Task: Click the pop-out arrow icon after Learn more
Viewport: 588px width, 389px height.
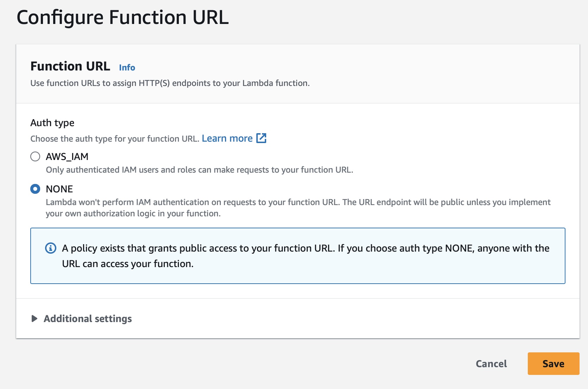Action: pos(262,138)
